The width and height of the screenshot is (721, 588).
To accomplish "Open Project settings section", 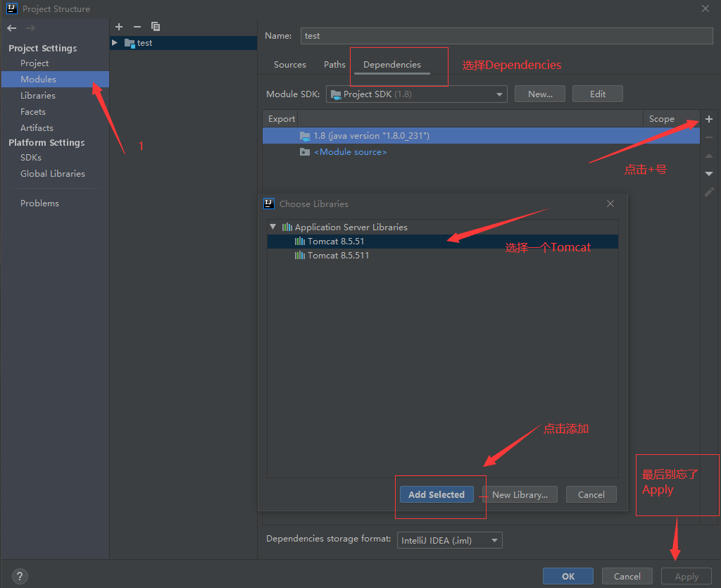I will [35, 63].
